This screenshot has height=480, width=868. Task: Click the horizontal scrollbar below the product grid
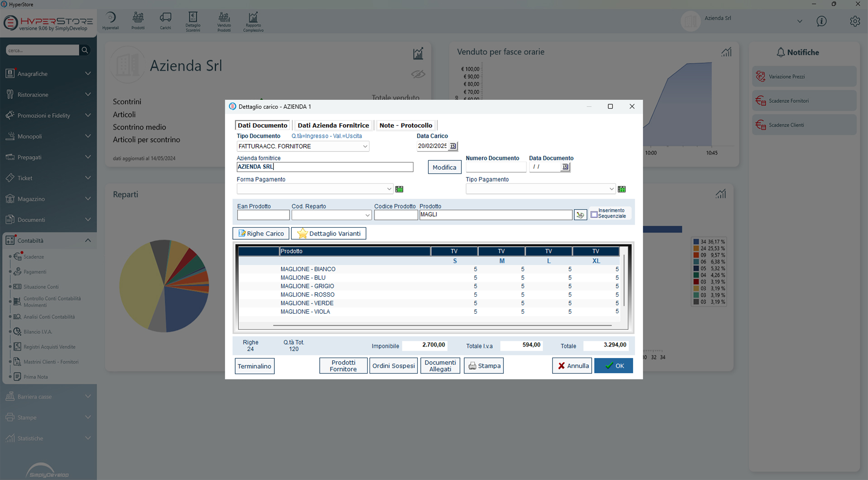click(442, 325)
